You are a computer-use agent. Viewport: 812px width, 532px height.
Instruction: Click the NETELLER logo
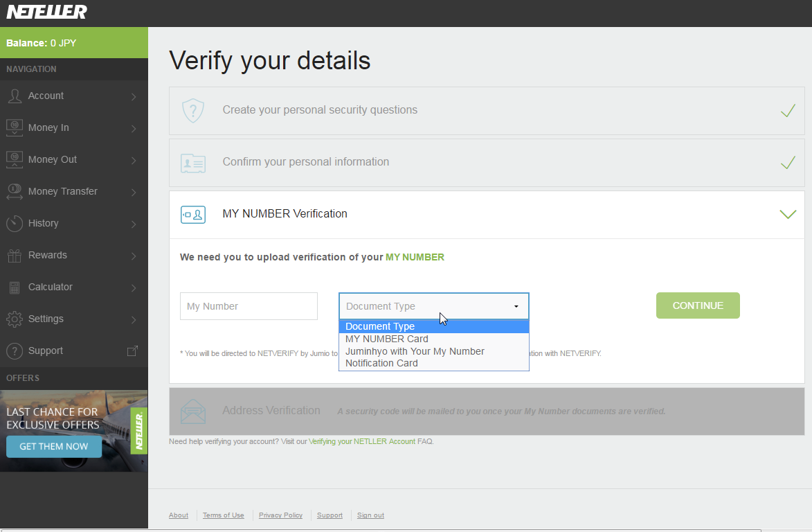tap(46, 11)
